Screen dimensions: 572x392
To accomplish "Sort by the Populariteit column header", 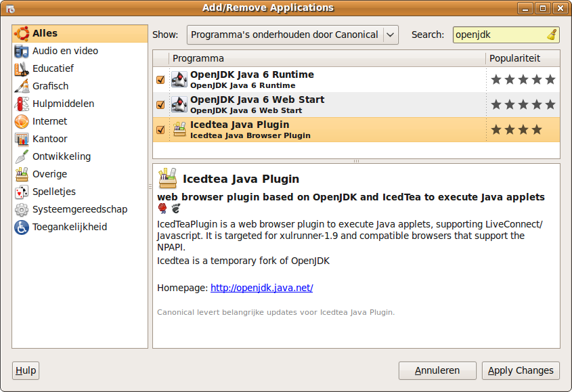I will tap(523, 58).
